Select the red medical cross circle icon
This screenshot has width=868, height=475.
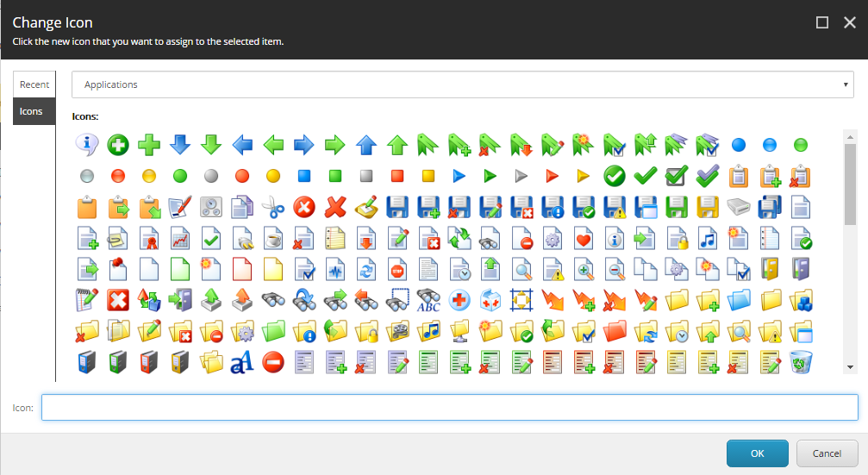click(x=459, y=301)
